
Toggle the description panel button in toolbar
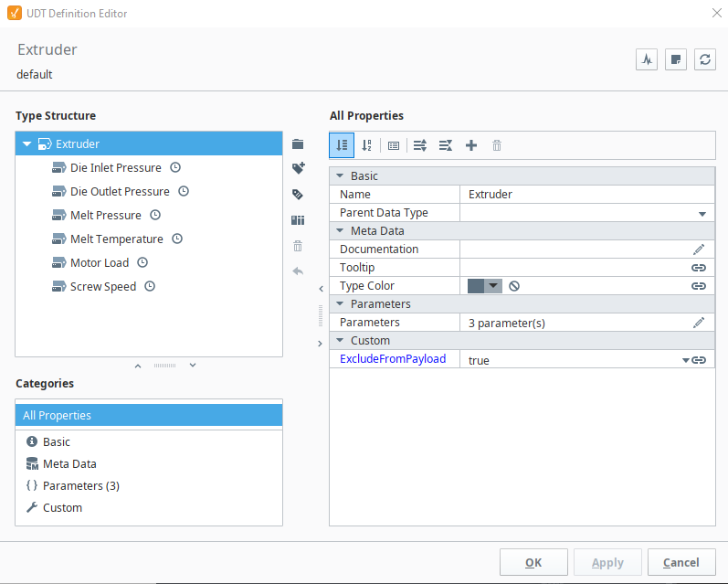click(x=394, y=145)
